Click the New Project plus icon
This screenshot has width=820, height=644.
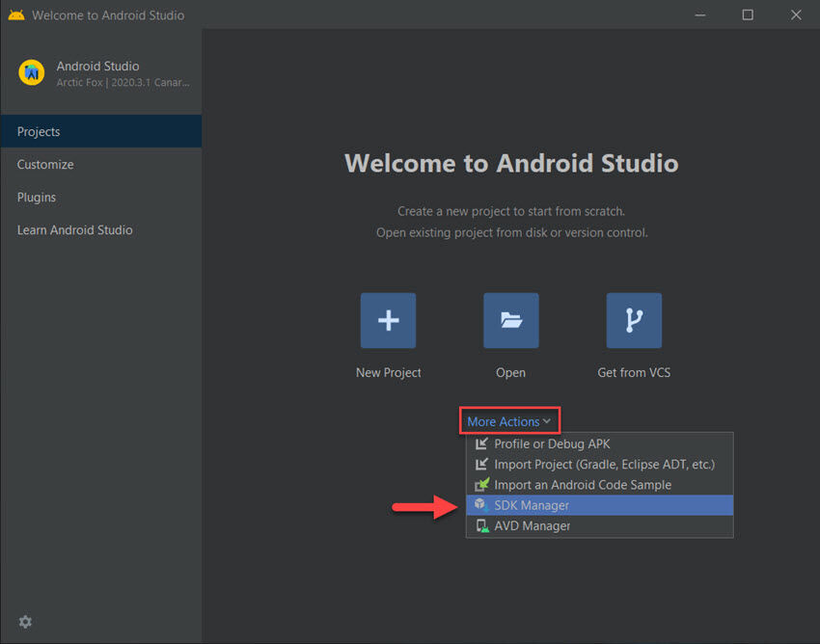pos(388,320)
